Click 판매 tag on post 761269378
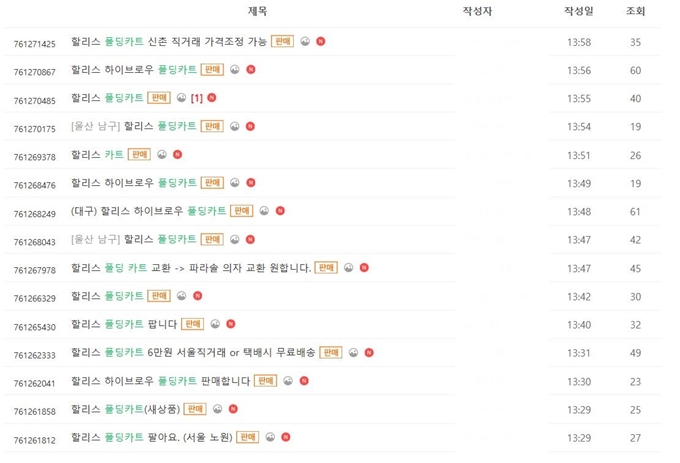Viewport: 680px width, 463px height. click(139, 154)
